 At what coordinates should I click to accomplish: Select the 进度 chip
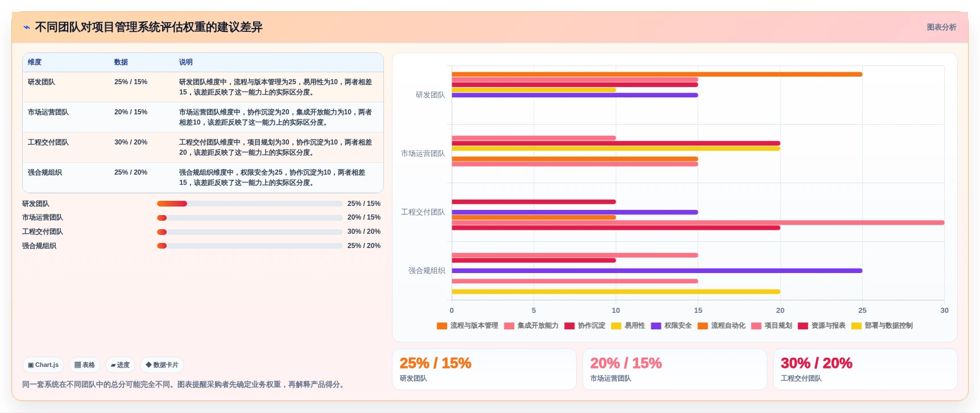coord(121,365)
